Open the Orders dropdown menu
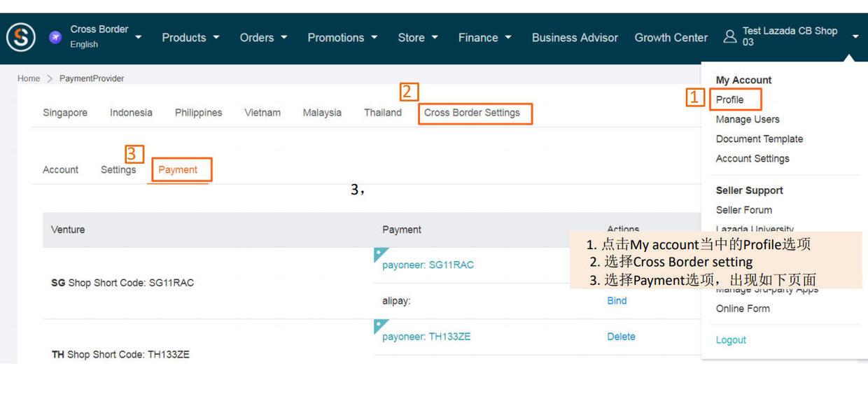868x406 pixels. [263, 38]
